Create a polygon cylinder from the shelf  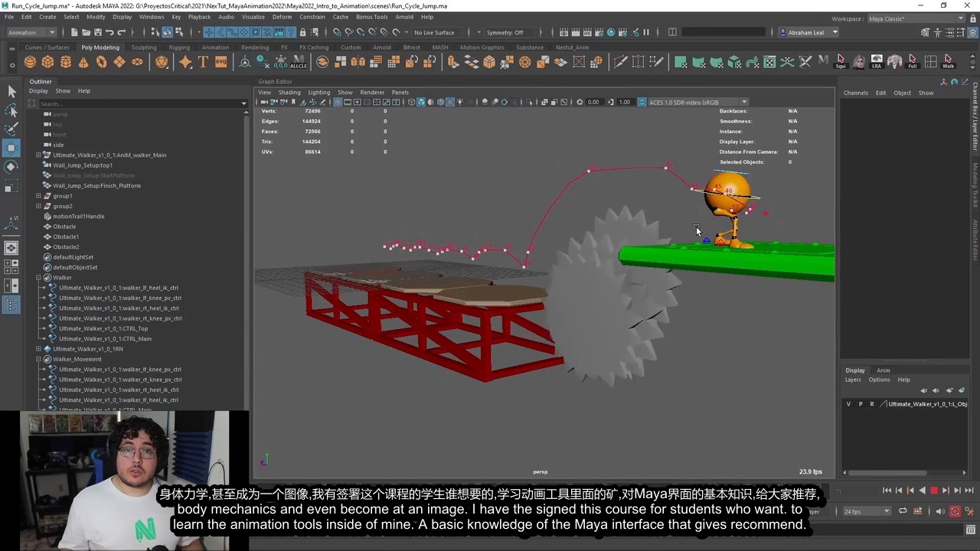click(x=66, y=62)
